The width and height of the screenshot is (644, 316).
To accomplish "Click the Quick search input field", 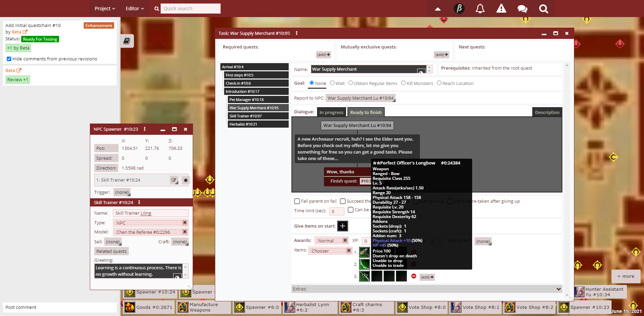I will (x=191, y=9).
